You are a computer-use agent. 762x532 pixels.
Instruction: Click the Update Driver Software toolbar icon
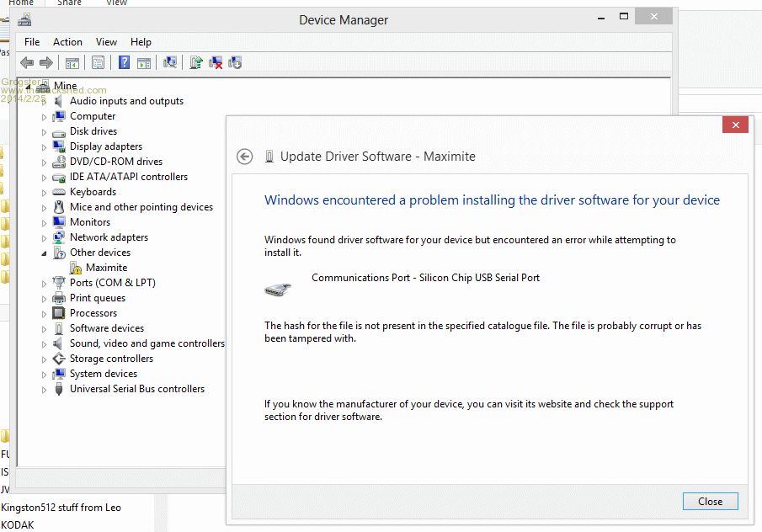click(x=195, y=62)
